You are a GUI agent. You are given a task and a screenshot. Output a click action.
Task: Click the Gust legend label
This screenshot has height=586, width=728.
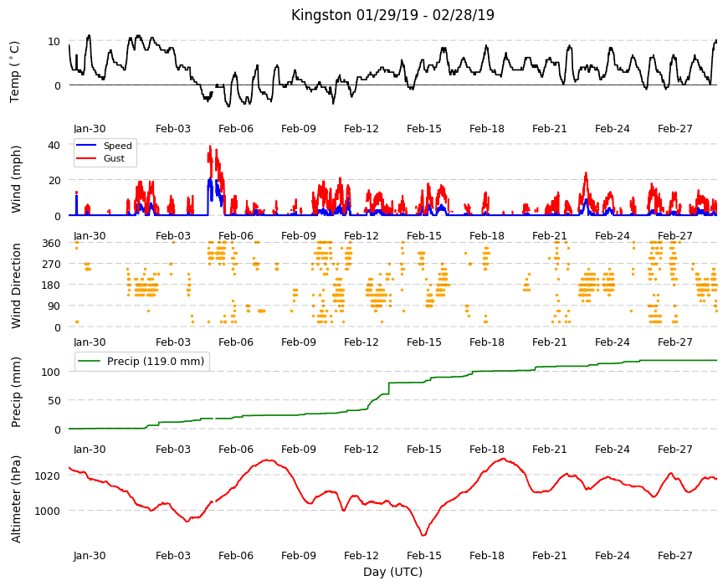114,158
